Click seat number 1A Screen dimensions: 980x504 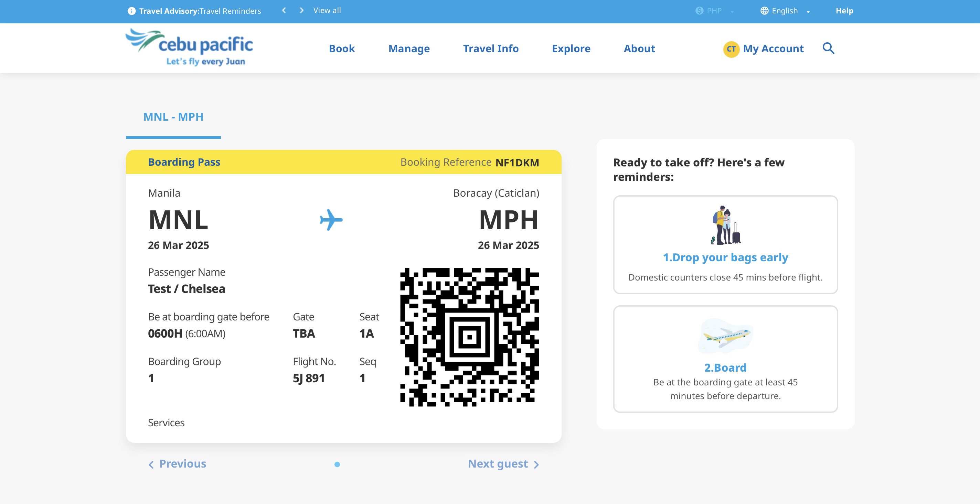366,334
